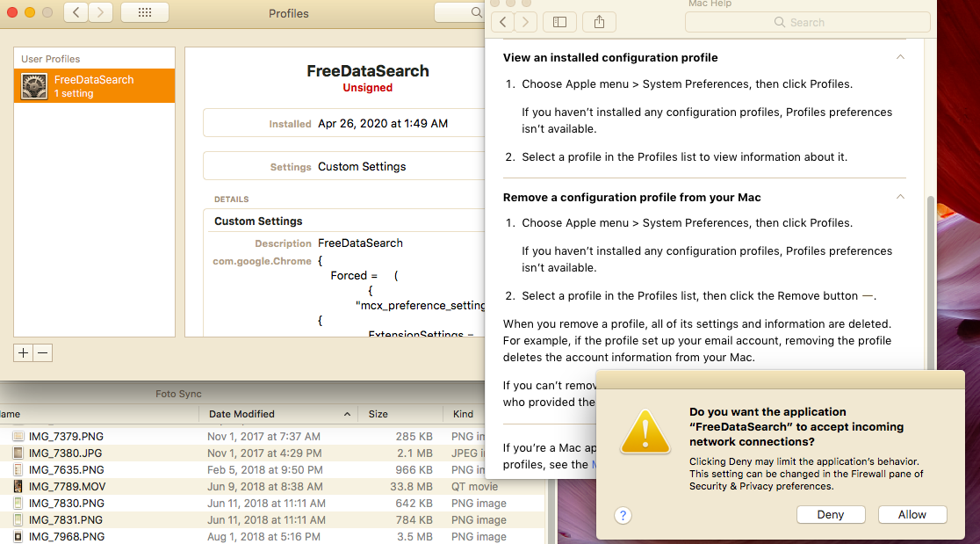Sort the Foto Sync list by Kind
980x544 pixels.
(x=464, y=414)
